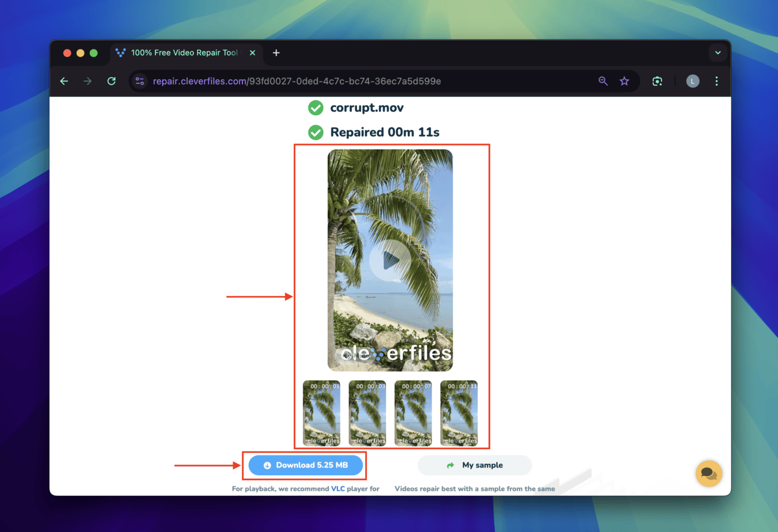778x532 pixels.
Task: Open the chat support bubble
Action: (x=709, y=473)
